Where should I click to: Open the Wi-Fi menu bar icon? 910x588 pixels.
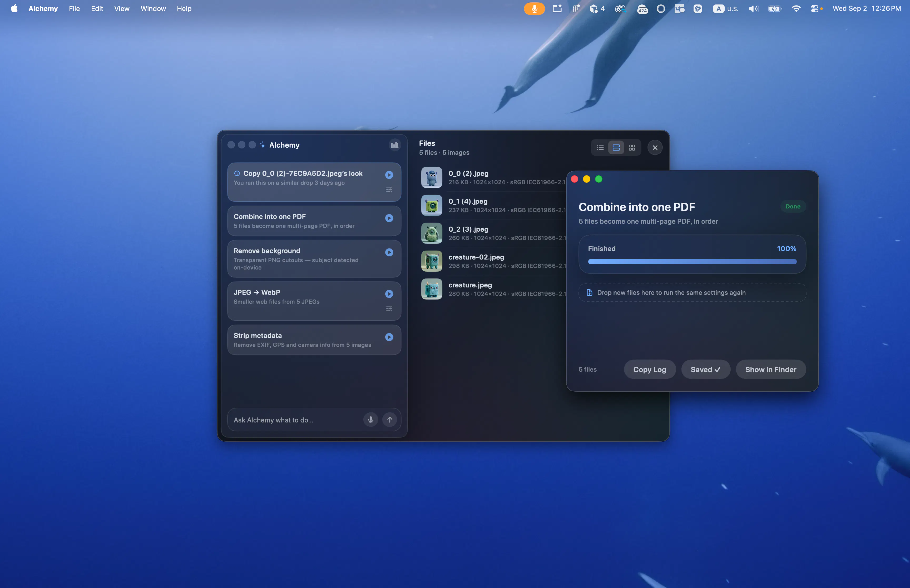point(796,8)
